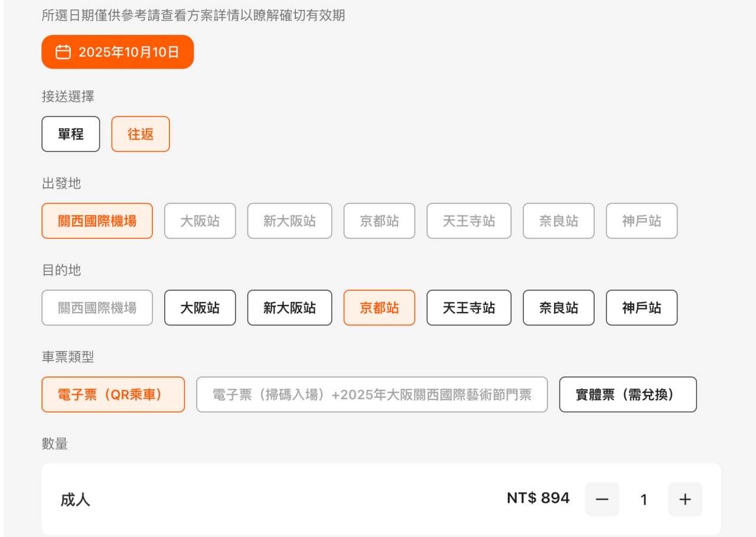Choose 神戶站 as the destination
Viewport: 756px width, 537px height.
pyautogui.click(x=641, y=307)
